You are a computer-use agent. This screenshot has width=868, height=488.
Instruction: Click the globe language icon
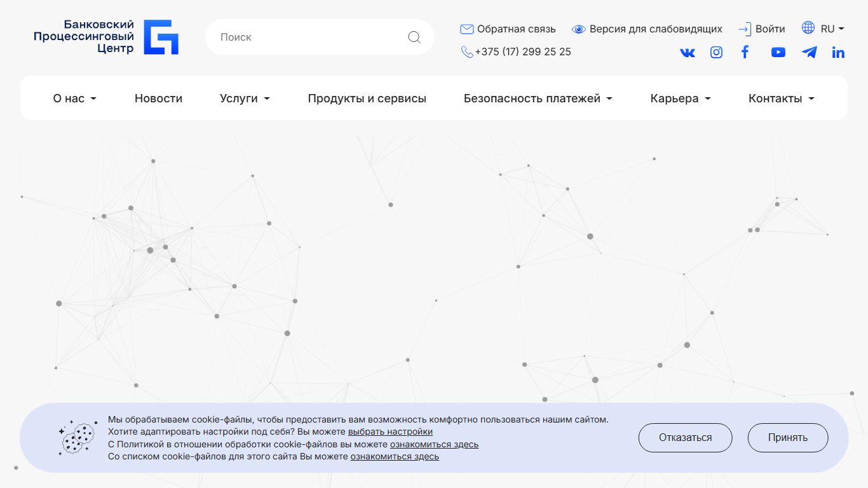click(808, 27)
